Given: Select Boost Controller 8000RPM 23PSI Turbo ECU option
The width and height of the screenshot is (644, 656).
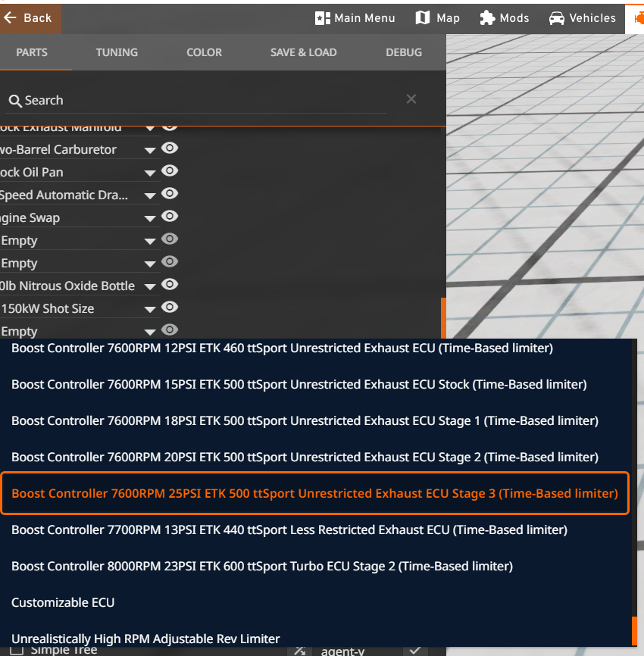Looking at the screenshot, I should point(315,567).
